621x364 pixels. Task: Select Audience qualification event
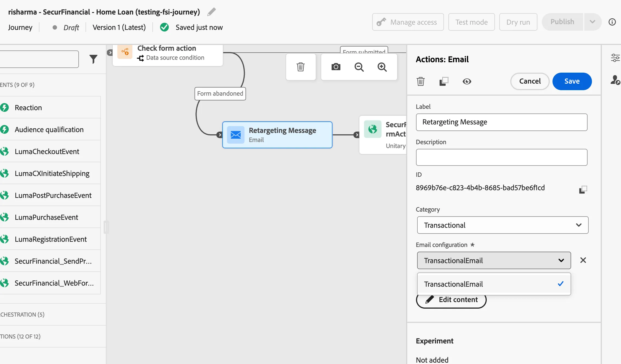point(50,129)
